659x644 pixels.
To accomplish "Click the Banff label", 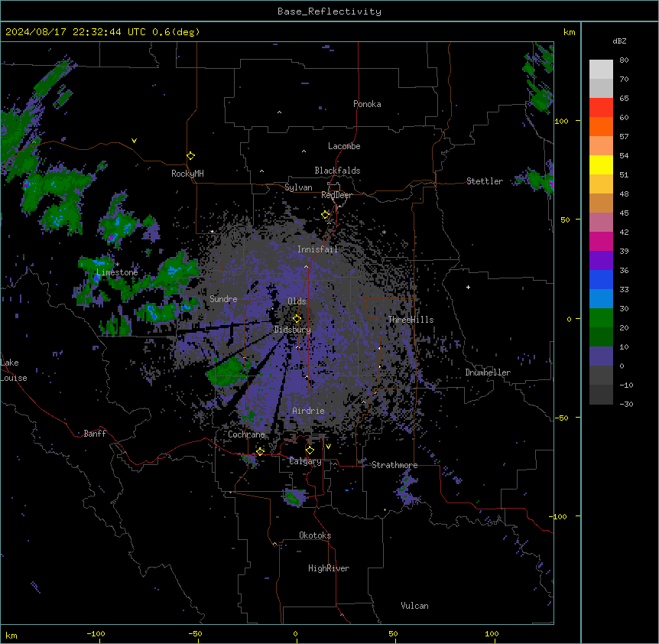I will (95, 434).
